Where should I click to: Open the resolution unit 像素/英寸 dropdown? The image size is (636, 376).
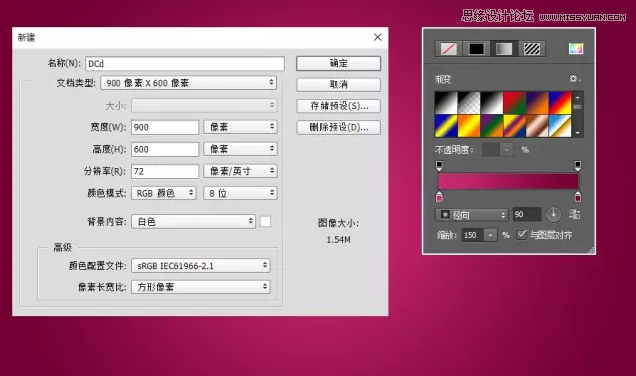pyautogui.click(x=241, y=171)
